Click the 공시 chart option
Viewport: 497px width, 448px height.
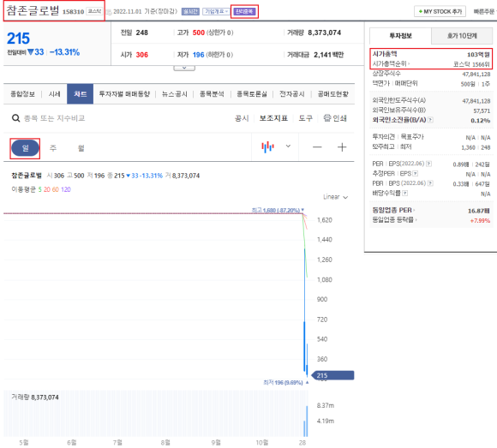pos(242,118)
